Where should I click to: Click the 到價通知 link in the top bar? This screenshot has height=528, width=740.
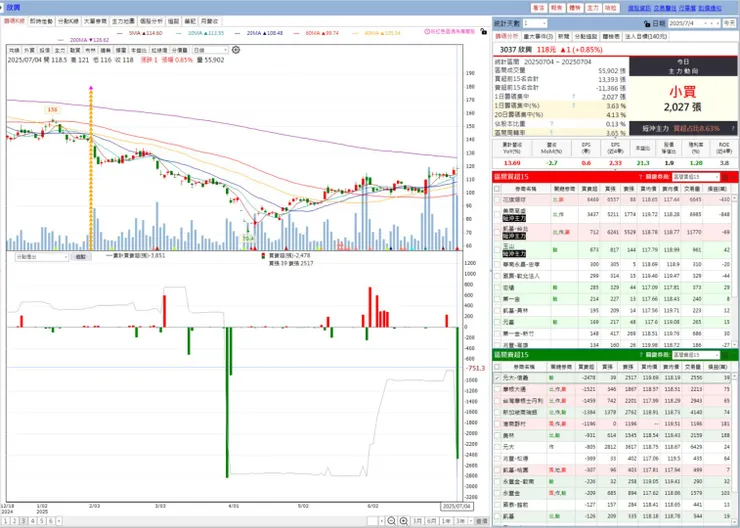[x=709, y=8]
